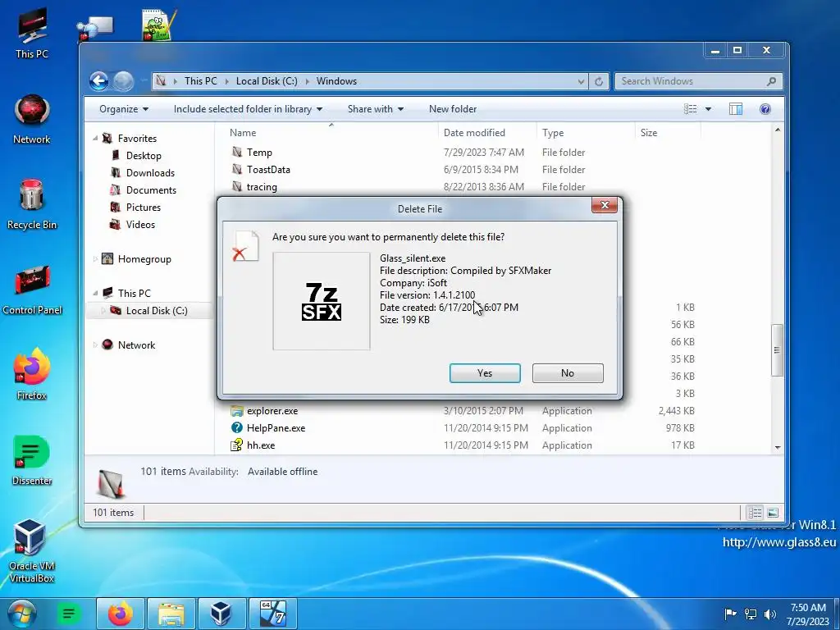Open the Organize menu
This screenshot has height=630, width=840.
point(124,109)
